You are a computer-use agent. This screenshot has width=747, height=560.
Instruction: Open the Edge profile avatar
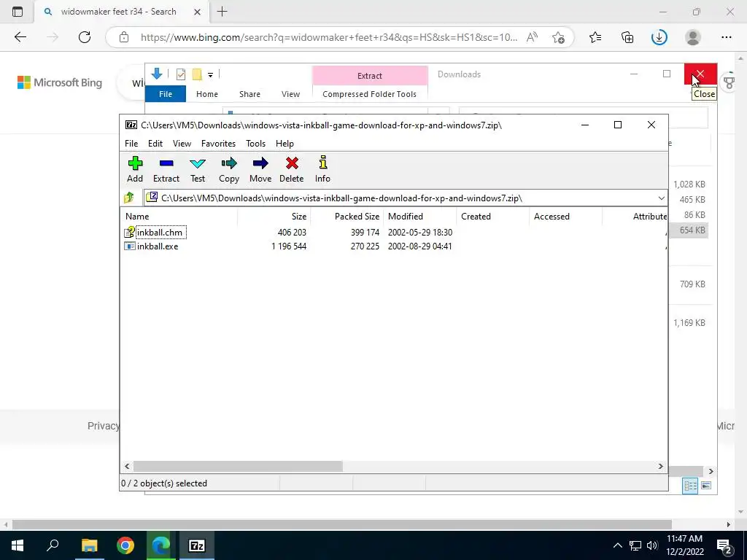(693, 37)
